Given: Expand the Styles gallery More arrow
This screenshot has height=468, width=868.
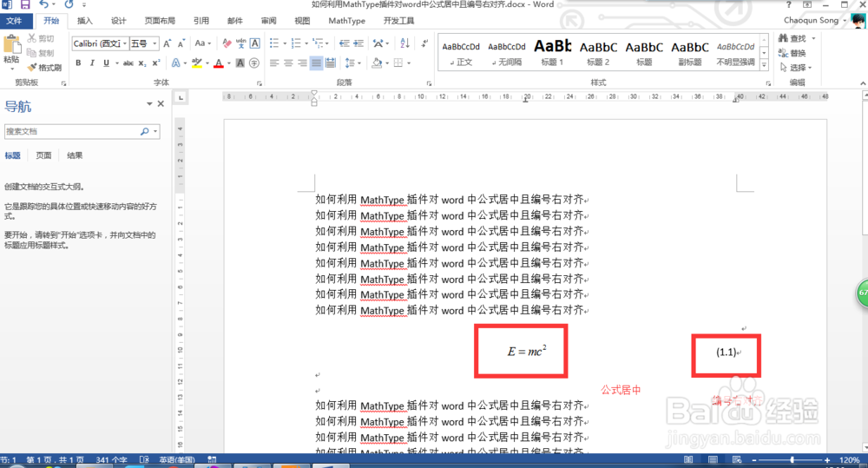Looking at the screenshot, I should tap(764, 65).
